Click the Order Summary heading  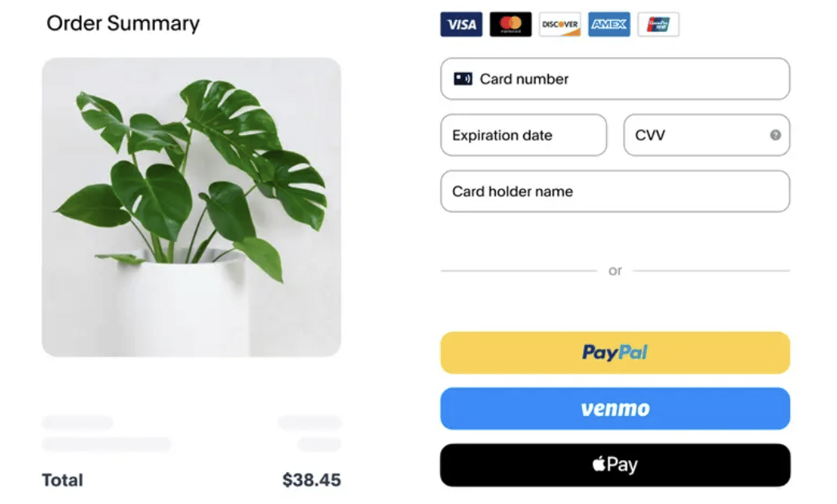(123, 23)
